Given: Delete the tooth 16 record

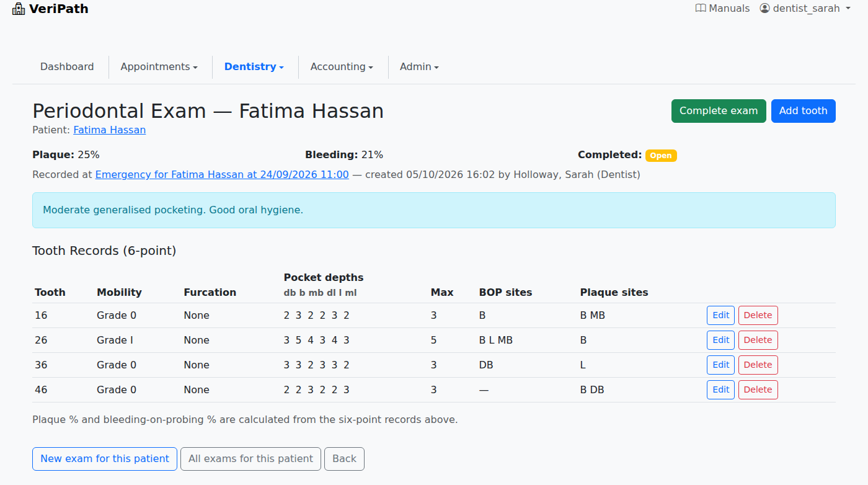Looking at the screenshot, I should tap(758, 315).
